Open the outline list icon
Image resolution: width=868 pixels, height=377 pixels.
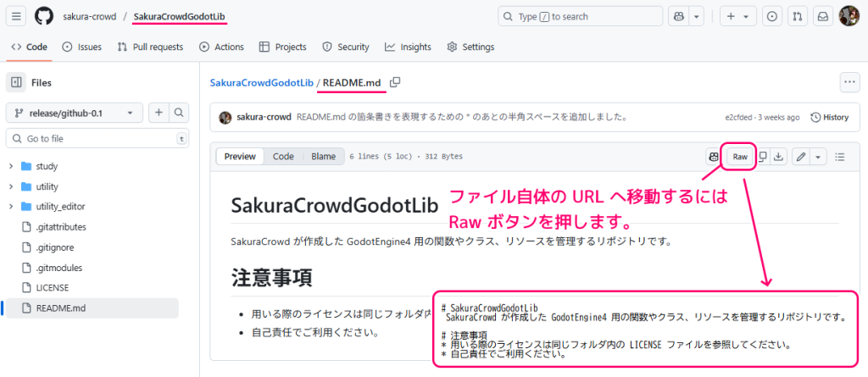coord(840,157)
